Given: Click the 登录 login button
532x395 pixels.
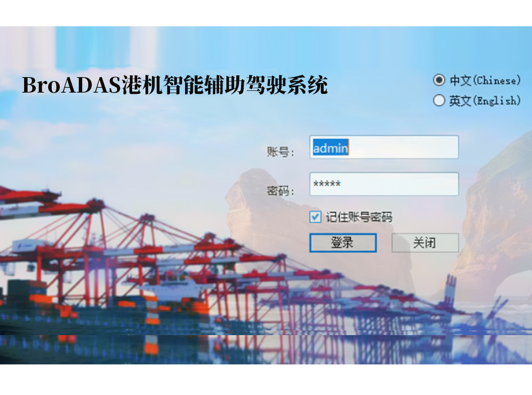Looking at the screenshot, I should click(343, 243).
